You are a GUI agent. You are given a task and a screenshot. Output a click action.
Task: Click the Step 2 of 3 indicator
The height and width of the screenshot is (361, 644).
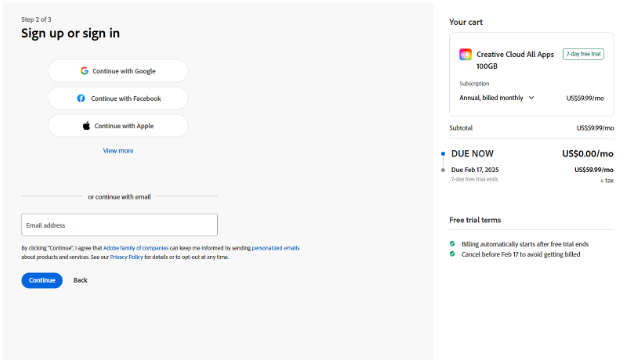point(36,20)
